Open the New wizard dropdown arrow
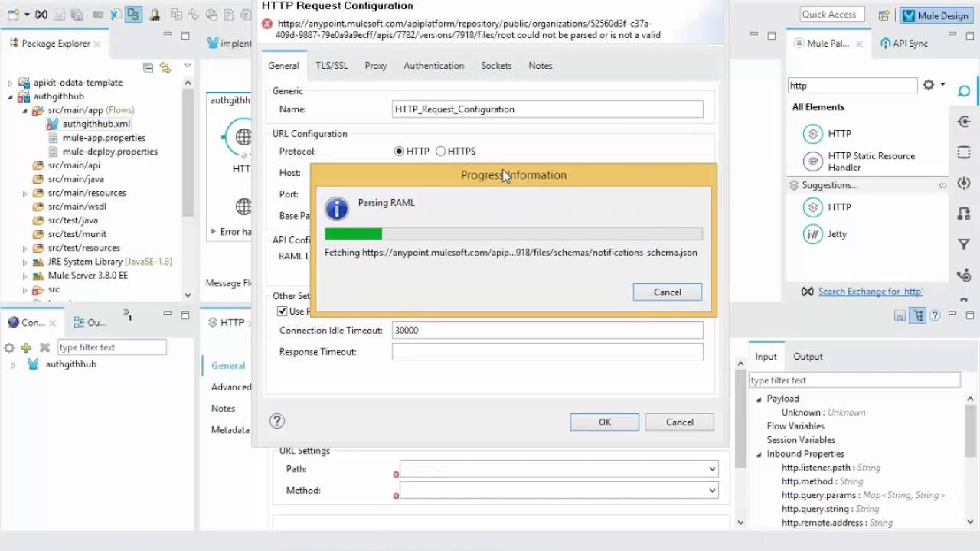Image resolution: width=980 pixels, height=551 pixels. click(x=26, y=15)
